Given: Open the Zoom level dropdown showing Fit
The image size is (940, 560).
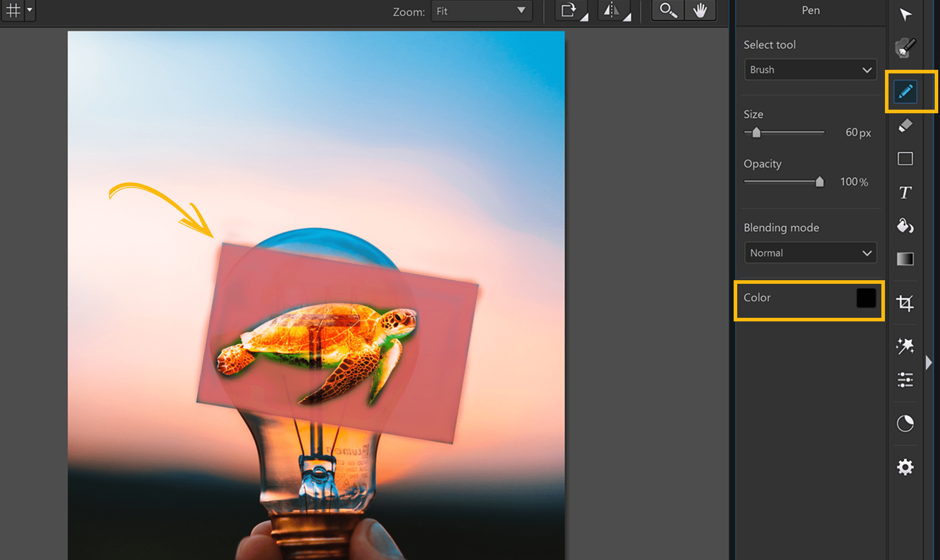Looking at the screenshot, I should click(481, 11).
